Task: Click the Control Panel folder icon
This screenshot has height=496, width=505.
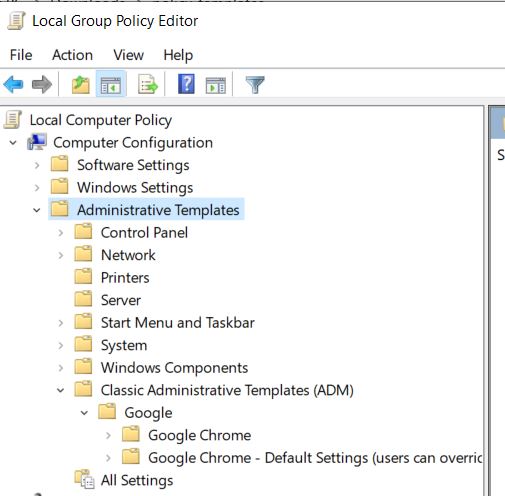Action: tap(83, 231)
